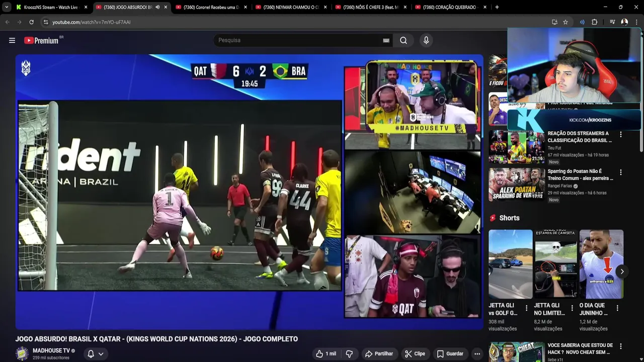644x362 pixels.
Task: Open the tab search dropdown arrow
Action: [x=7, y=7]
